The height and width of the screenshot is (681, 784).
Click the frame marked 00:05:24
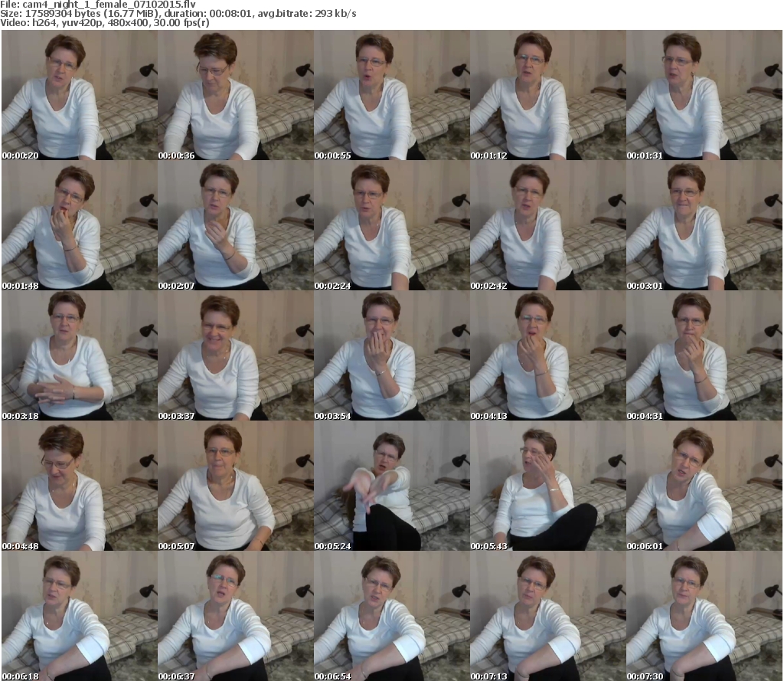[392, 486]
